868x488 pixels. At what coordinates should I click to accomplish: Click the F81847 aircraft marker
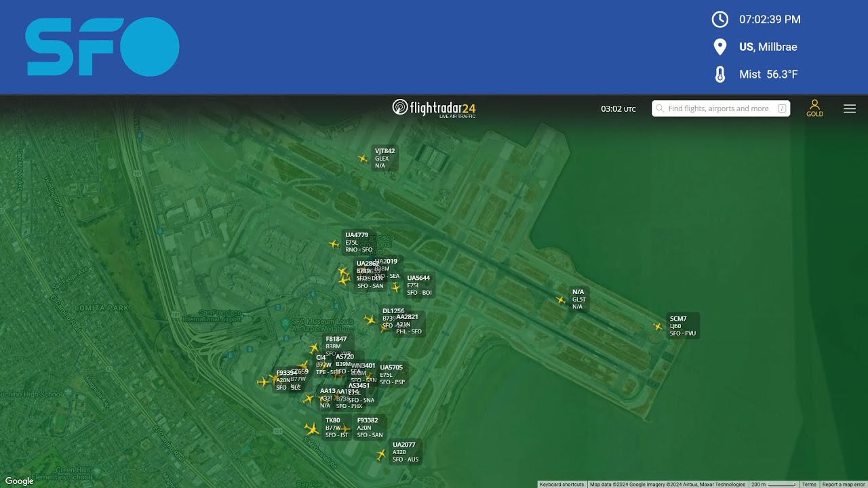[x=314, y=348]
